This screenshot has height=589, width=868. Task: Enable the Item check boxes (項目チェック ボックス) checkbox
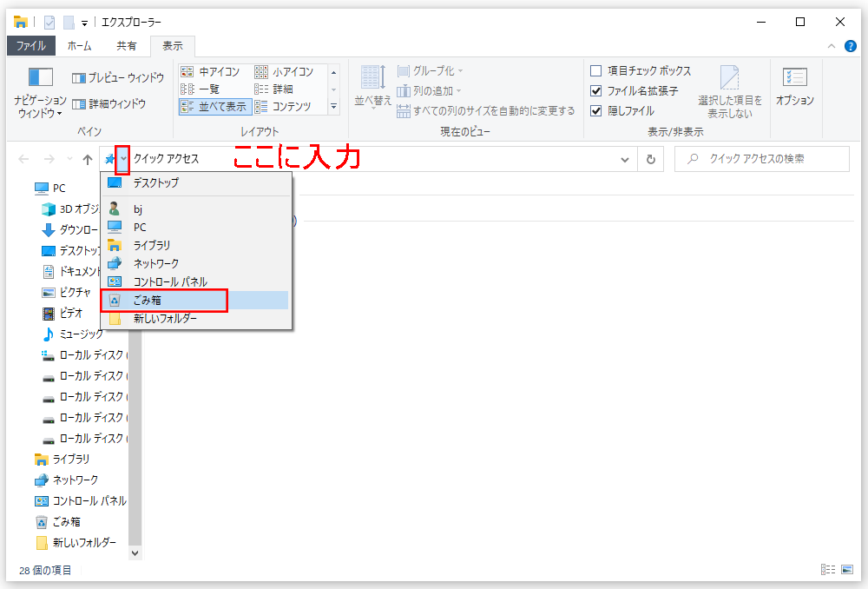coord(596,71)
